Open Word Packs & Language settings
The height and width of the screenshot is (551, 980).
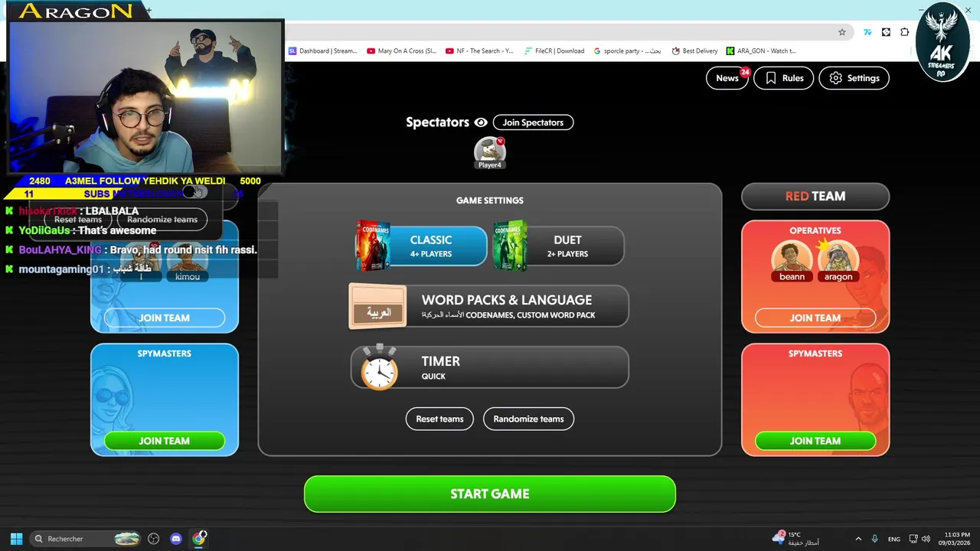click(x=489, y=306)
